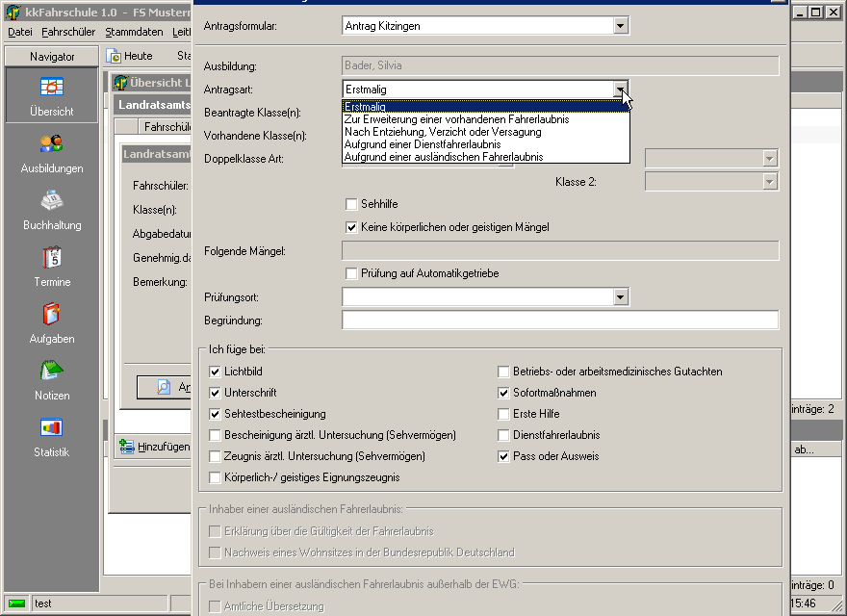Open the Antragsformular dropdown
This screenshot has width=847, height=616.
point(621,25)
